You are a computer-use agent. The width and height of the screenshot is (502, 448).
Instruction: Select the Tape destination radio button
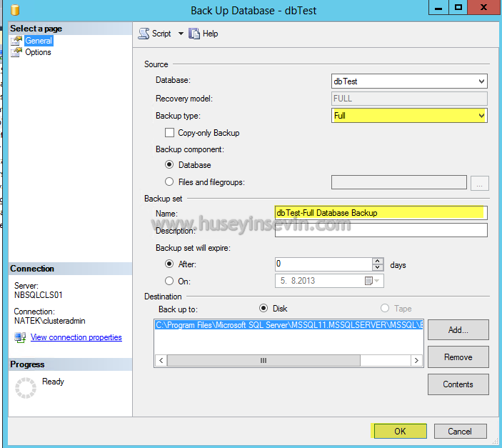point(384,308)
